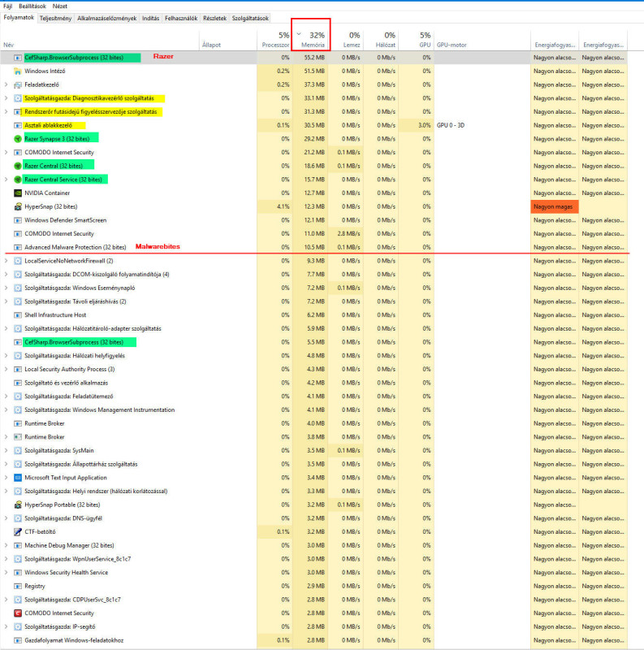Switch to the Teljesítmény tab

click(55, 18)
